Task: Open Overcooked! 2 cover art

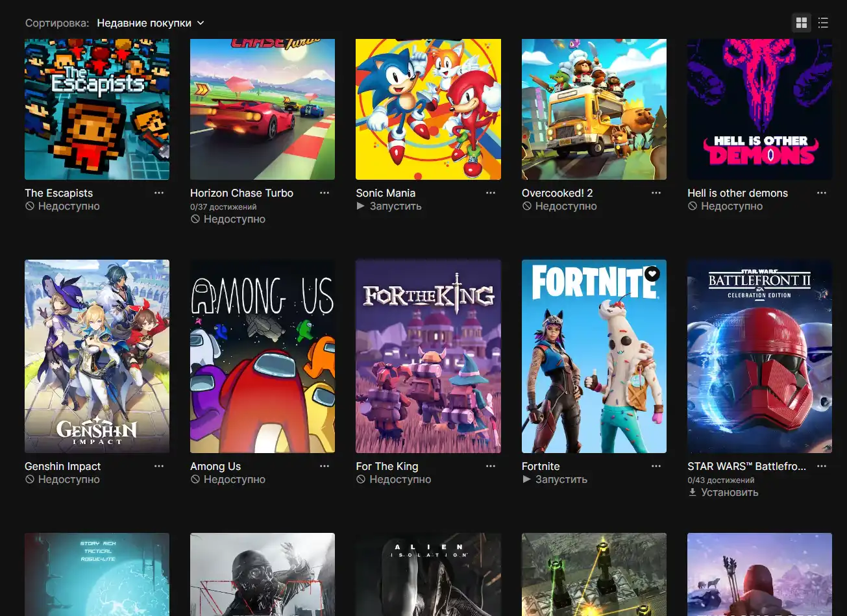Action: pos(594,109)
